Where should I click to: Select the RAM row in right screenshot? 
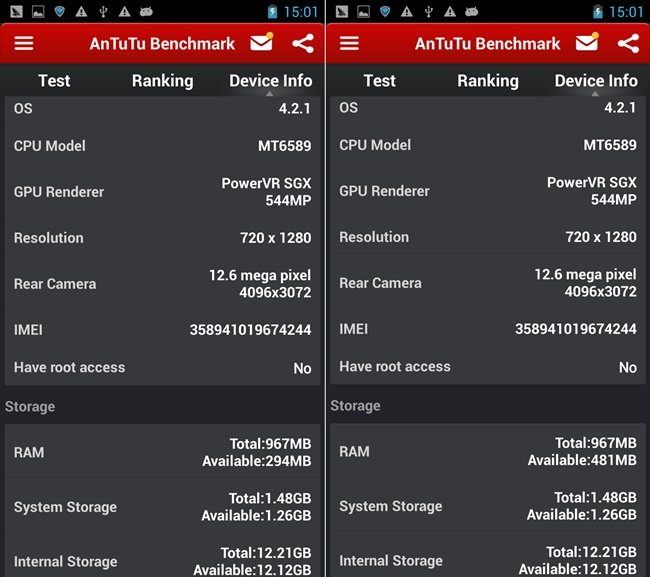pyautogui.click(x=487, y=451)
